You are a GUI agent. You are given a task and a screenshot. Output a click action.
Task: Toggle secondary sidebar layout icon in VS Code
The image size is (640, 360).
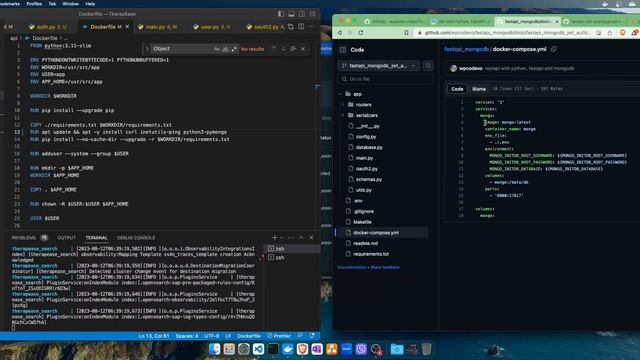pyautogui.click(x=302, y=14)
